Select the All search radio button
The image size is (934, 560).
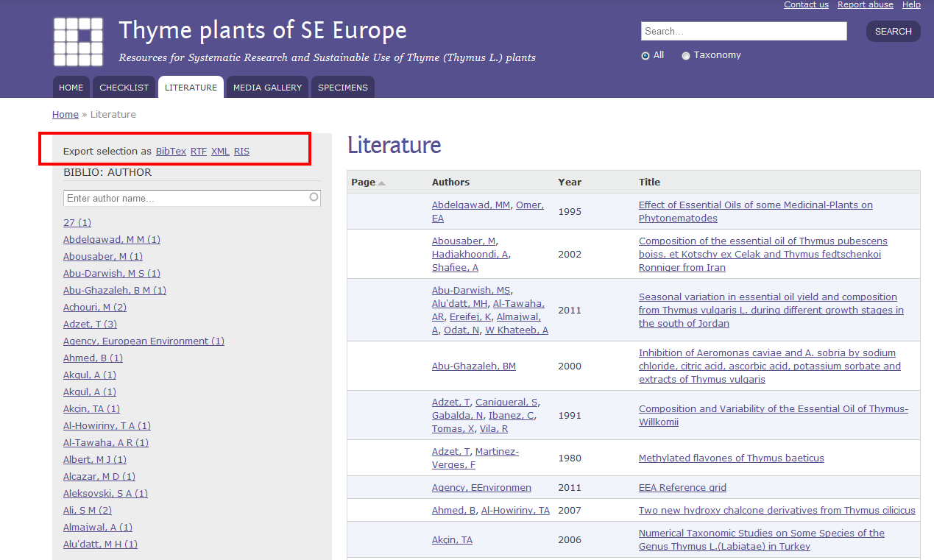pos(645,55)
